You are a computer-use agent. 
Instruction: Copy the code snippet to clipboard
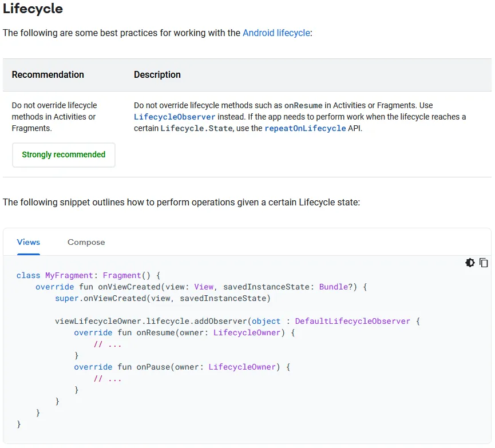click(484, 263)
